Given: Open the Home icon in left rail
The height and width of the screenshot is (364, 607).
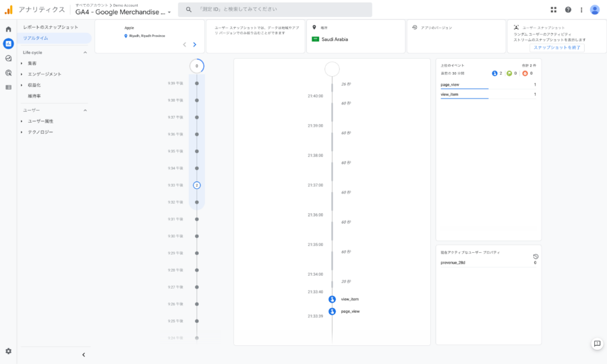Looking at the screenshot, I should [x=8, y=29].
